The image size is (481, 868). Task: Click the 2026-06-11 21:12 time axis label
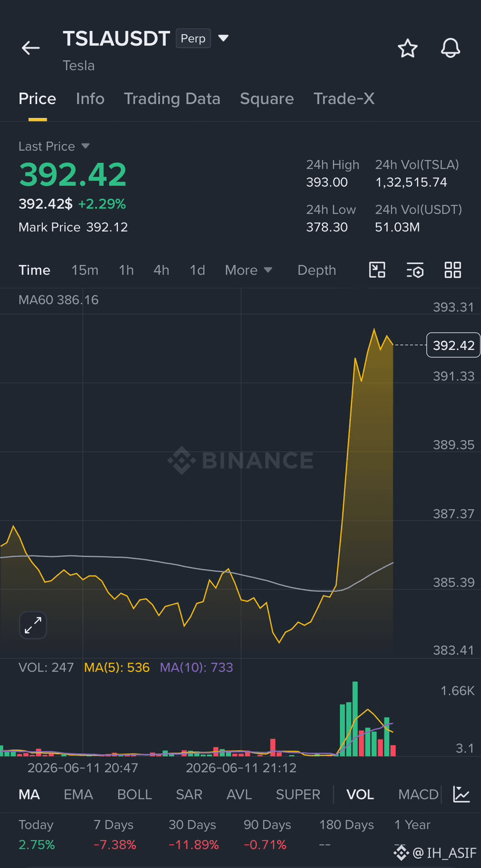(x=241, y=768)
